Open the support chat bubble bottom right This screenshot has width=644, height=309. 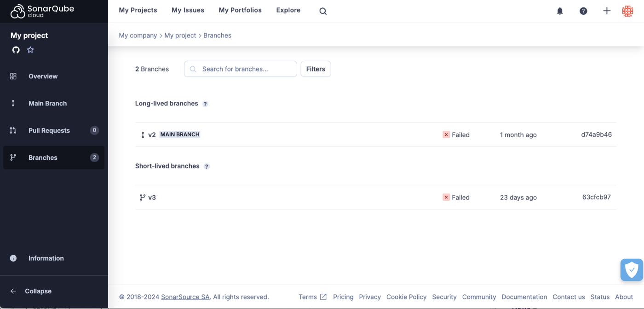[631, 270]
